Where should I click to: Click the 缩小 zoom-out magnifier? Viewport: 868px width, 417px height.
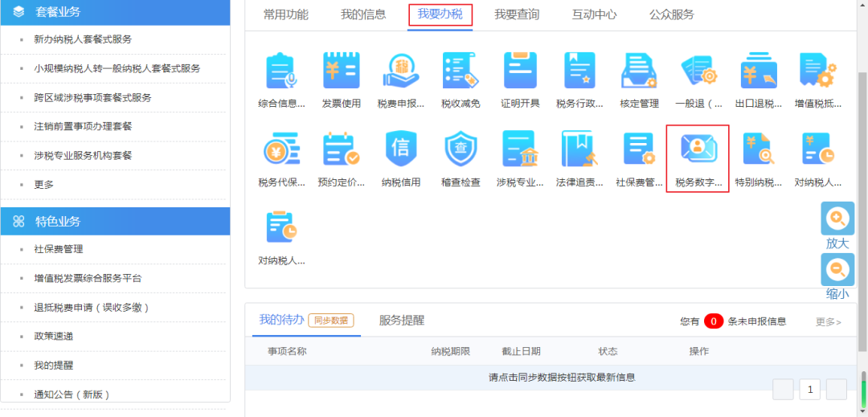(x=837, y=270)
